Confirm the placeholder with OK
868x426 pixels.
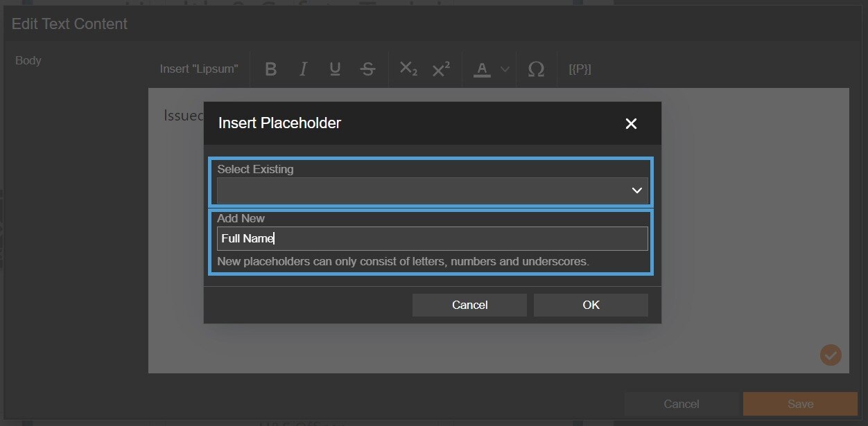click(x=591, y=305)
